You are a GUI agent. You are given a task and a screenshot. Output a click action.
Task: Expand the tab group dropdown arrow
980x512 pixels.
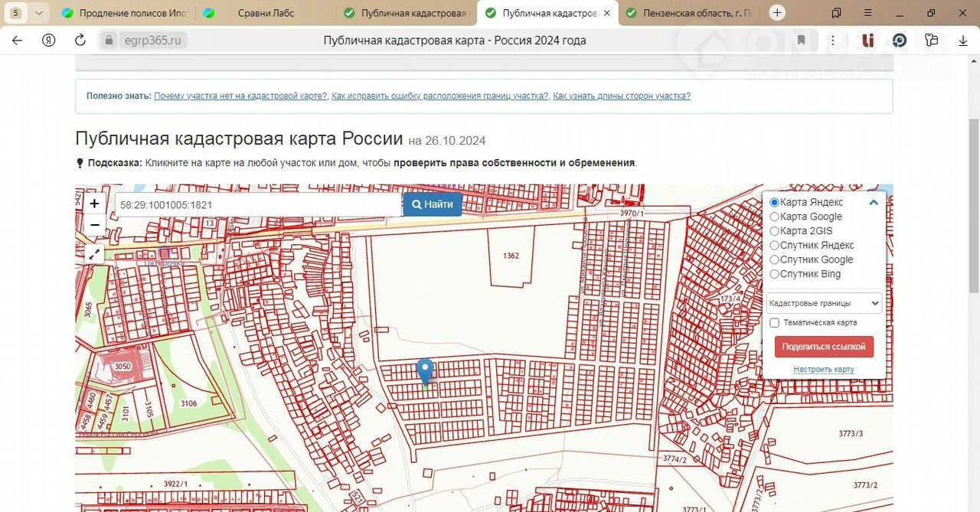(x=39, y=13)
